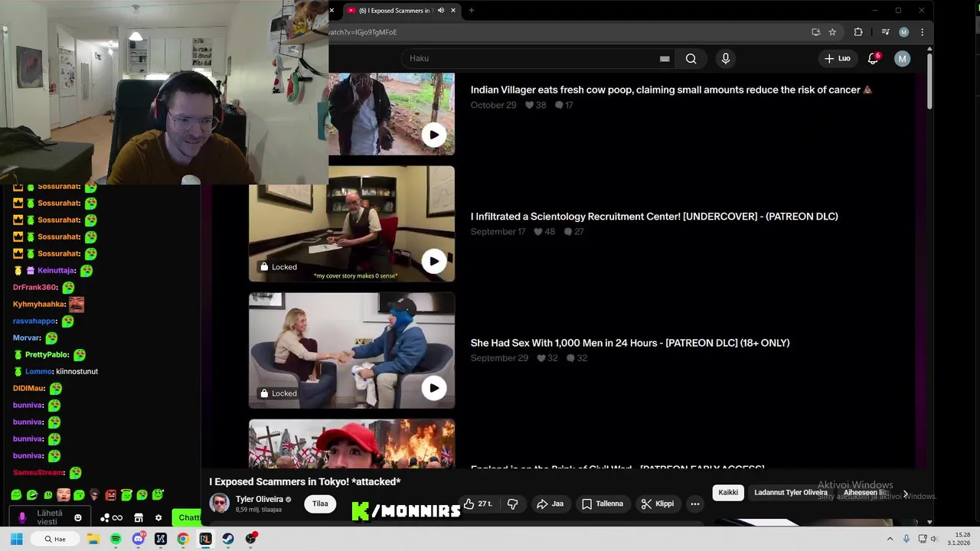The height and width of the screenshot is (551, 980).
Task: Click the Windows taskbar Hae search box
Action: click(x=56, y=539)
